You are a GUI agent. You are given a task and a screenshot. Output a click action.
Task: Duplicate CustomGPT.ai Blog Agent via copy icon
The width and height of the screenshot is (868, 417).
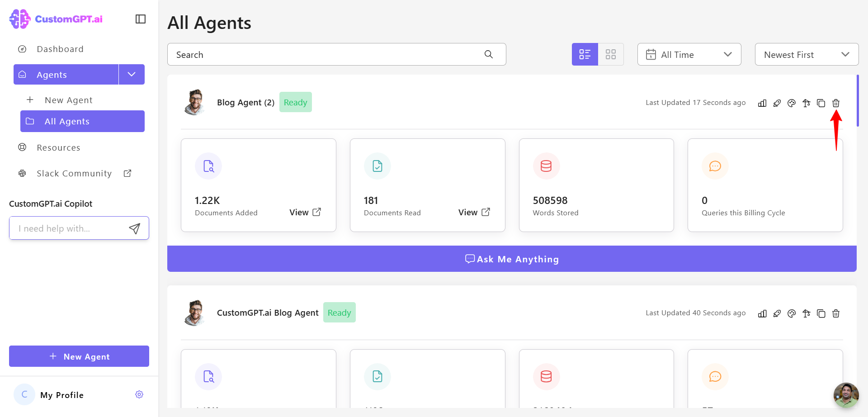point(821,313)
